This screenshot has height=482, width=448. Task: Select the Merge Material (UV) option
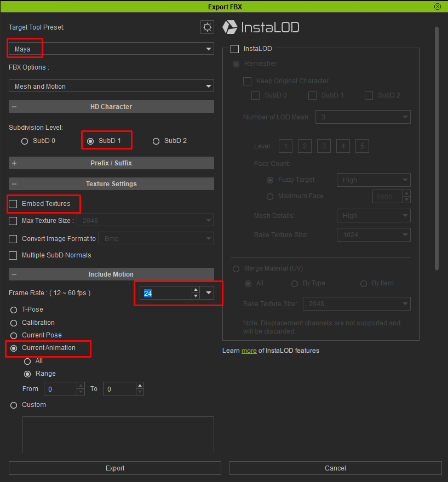236,269
